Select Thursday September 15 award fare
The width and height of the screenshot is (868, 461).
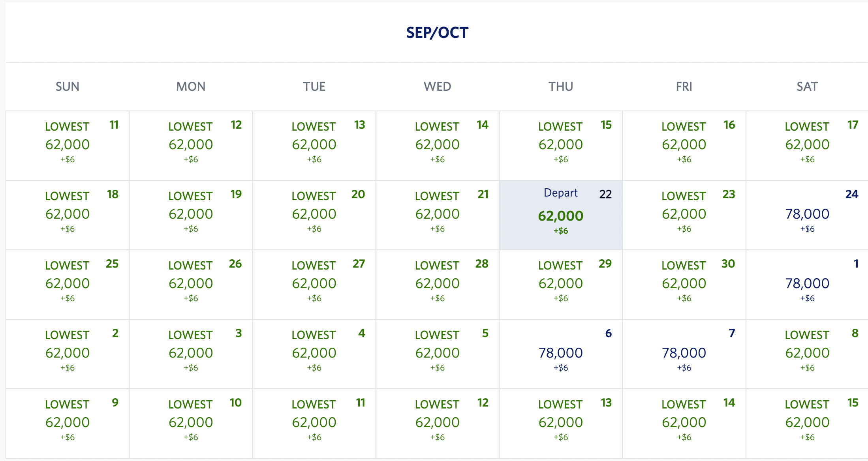pyautogui.click(x=560, y=144)
